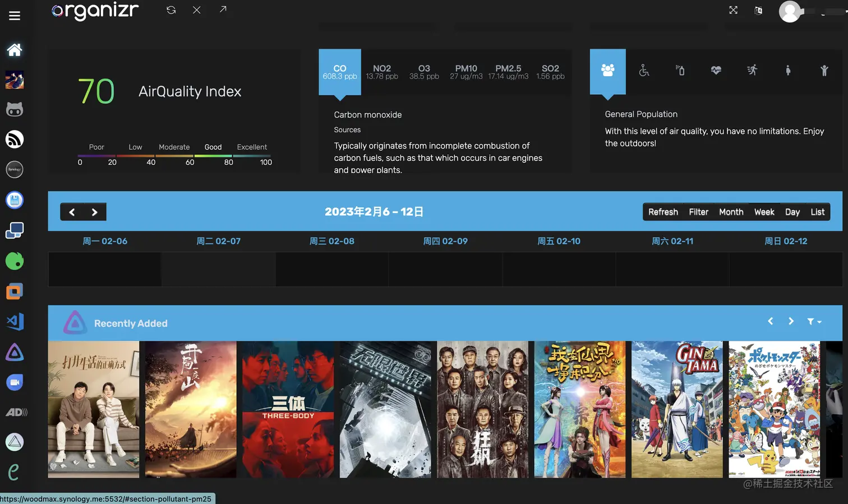Viewport: 848px width, 504px height.
Task: Show previous Recently Added items
Action: click(x=771, y=321)
